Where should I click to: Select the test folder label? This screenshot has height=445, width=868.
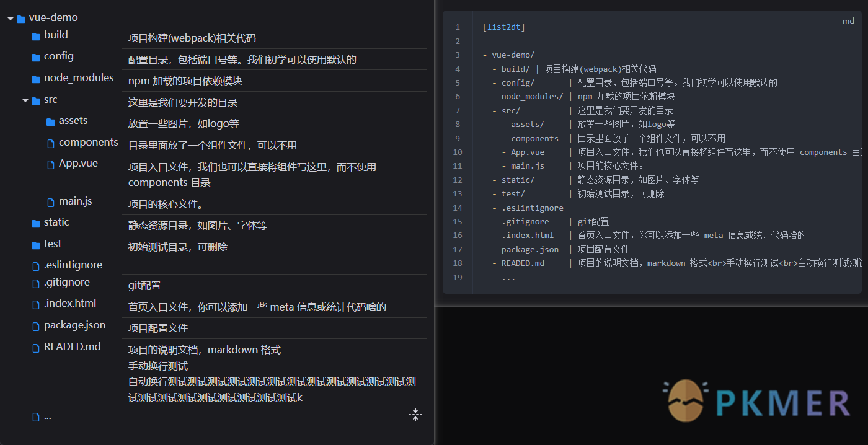(53, 244)
